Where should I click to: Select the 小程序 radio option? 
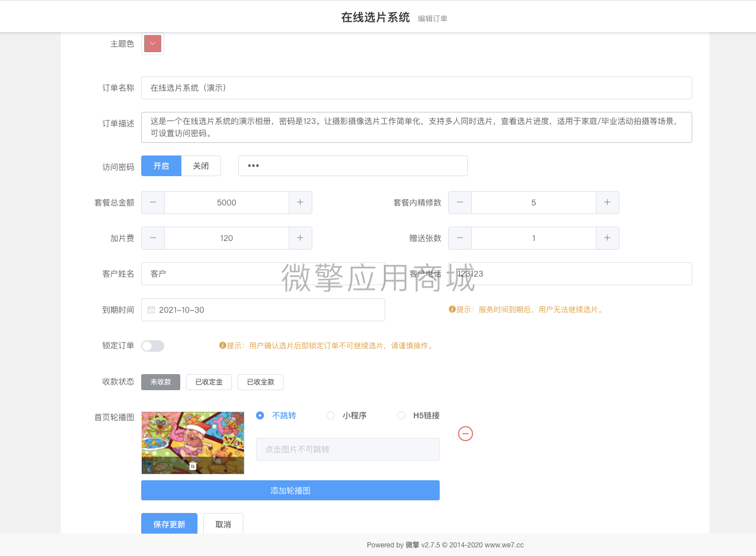[347, 415]
